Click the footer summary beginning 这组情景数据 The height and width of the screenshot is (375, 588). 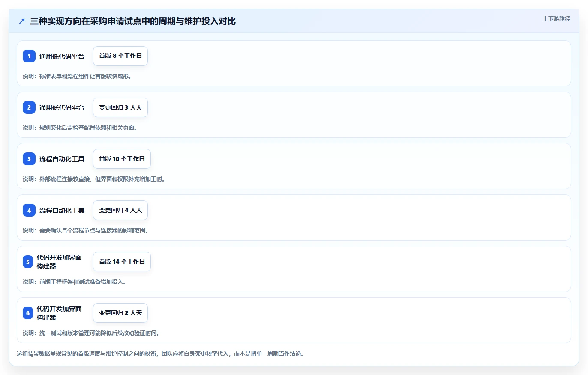pos(160,354)
